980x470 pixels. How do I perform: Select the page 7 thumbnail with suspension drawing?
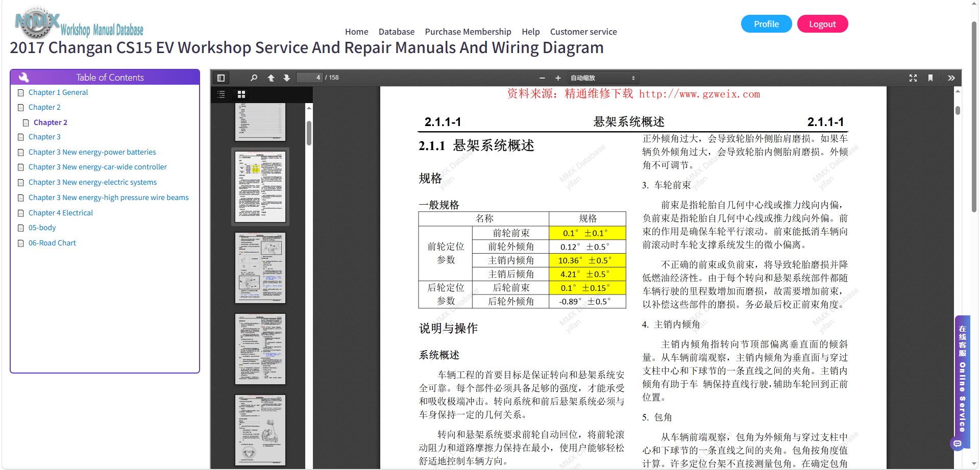260,430
